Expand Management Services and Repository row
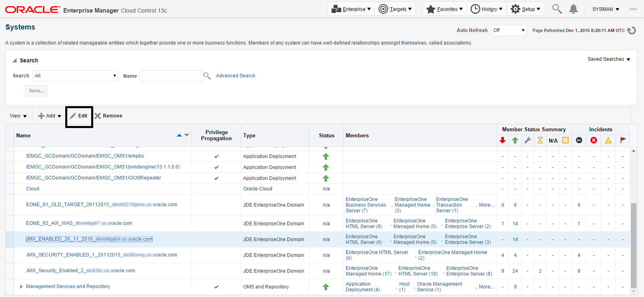The width and height of the screenshot is (644, 297). pyautogui.click(x=21, y=287)
